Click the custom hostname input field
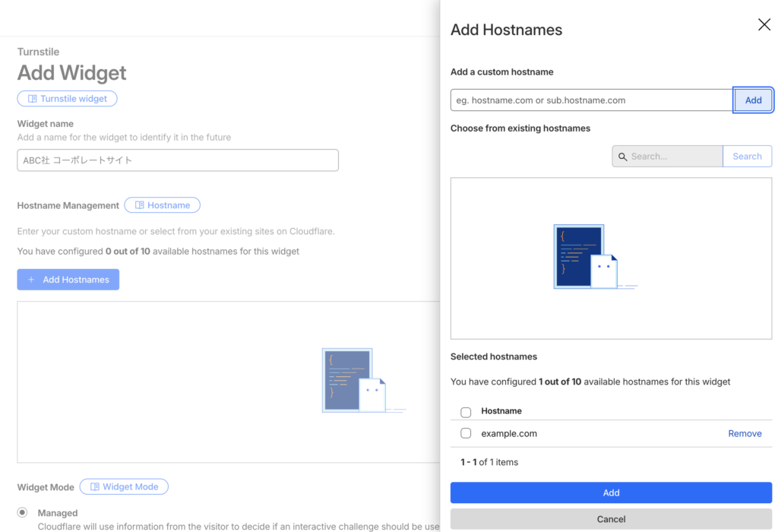 point(591,100)
